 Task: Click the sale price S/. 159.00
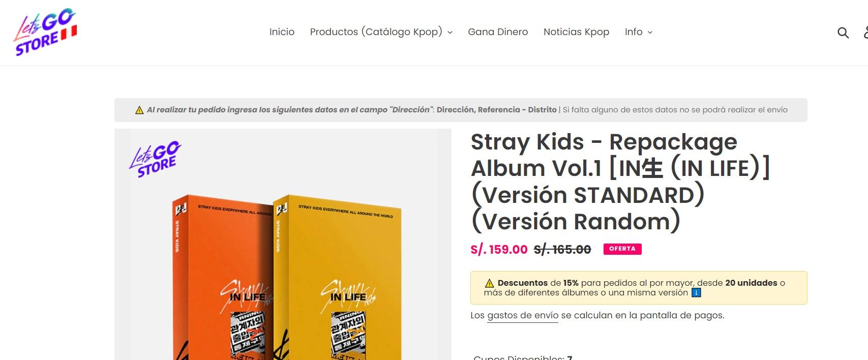click(499, 249)
